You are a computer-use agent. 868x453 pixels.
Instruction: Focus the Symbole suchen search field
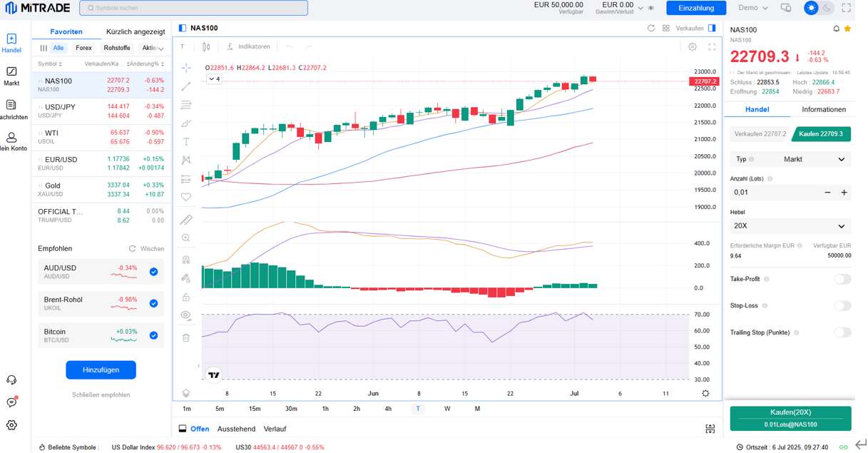(x=193, y=8)
